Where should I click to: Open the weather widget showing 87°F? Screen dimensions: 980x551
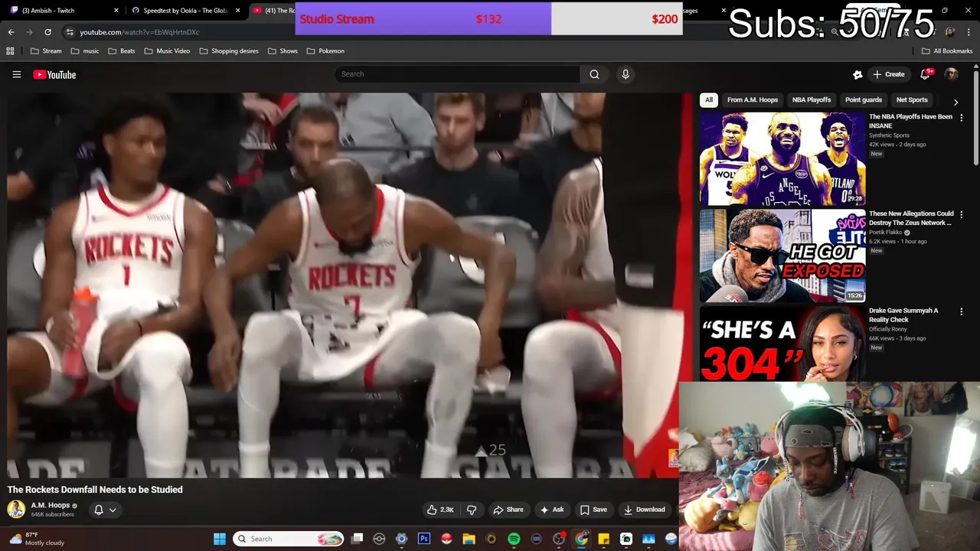(x=36, y=539)
